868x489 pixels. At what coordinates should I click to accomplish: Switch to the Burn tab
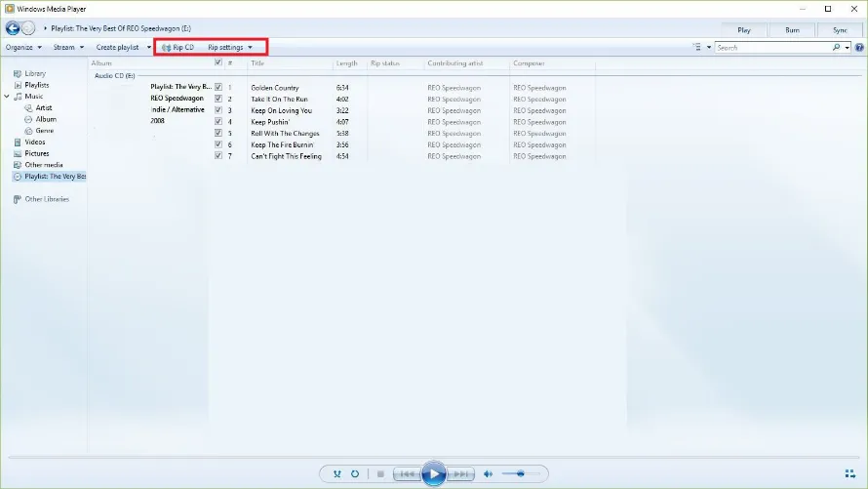pos(792,30)
